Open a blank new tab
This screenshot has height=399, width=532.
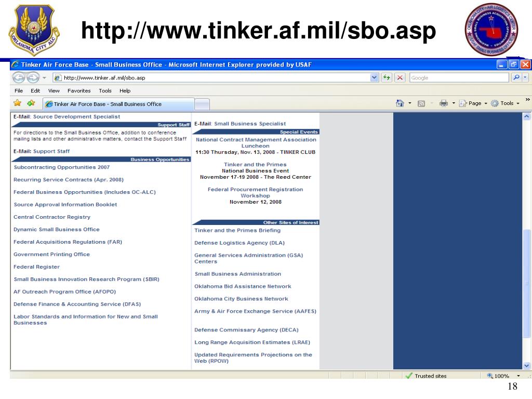point(202,104)
